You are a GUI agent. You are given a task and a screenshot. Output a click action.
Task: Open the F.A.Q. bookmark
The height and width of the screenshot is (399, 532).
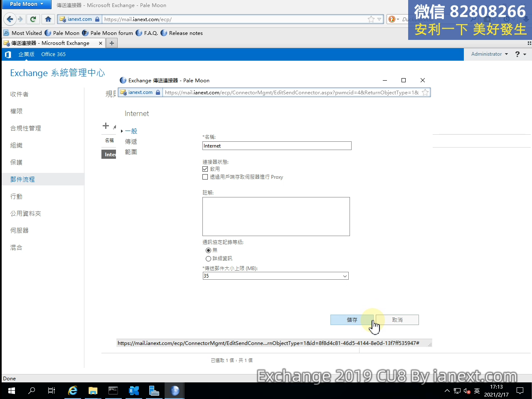click(x=147, y=33)
